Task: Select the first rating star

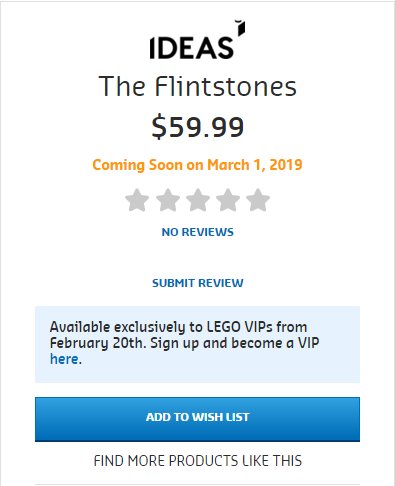Action: (137, 200)
